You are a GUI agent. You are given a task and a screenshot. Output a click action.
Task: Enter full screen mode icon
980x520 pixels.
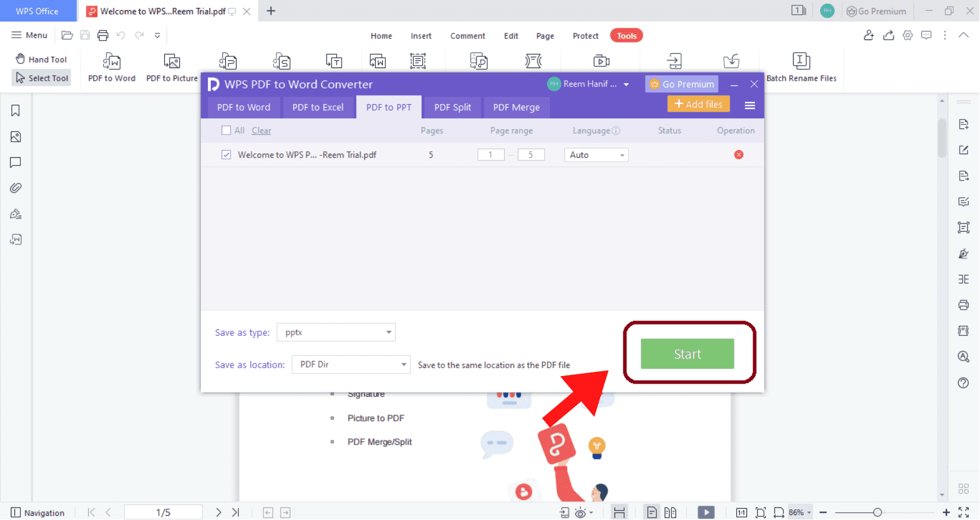[x=963, y=512]
